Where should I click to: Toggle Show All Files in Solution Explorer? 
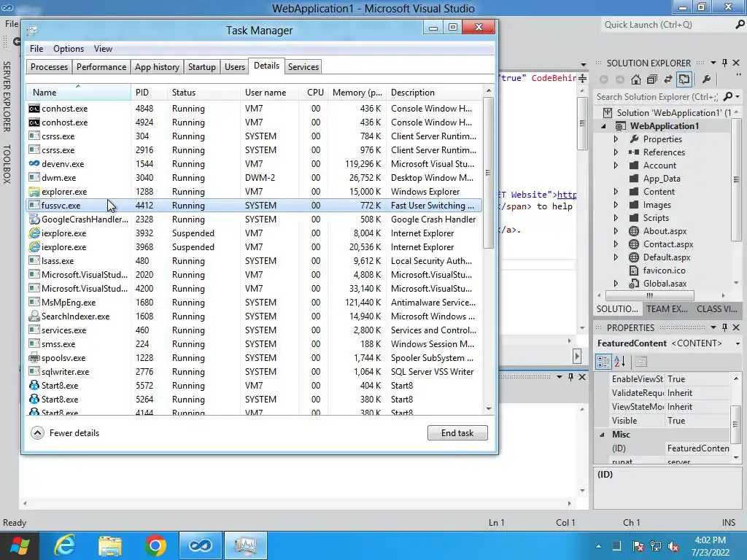tap(684, 79)
